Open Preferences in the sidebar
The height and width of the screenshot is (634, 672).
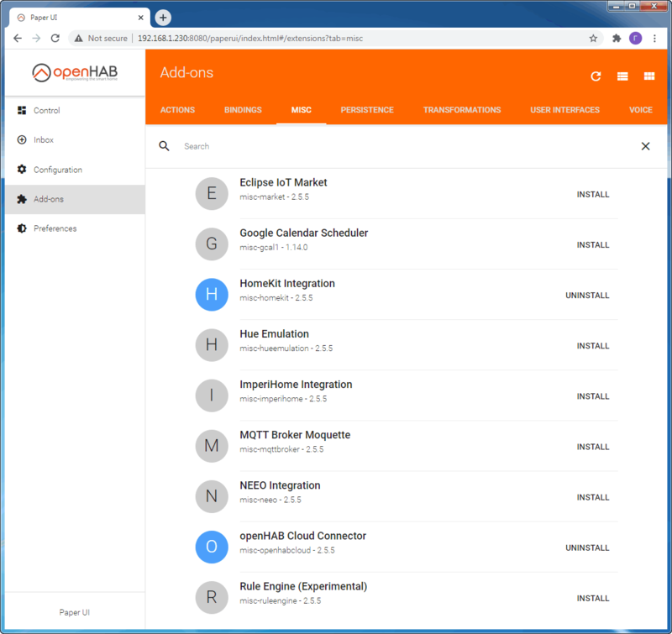55,228
